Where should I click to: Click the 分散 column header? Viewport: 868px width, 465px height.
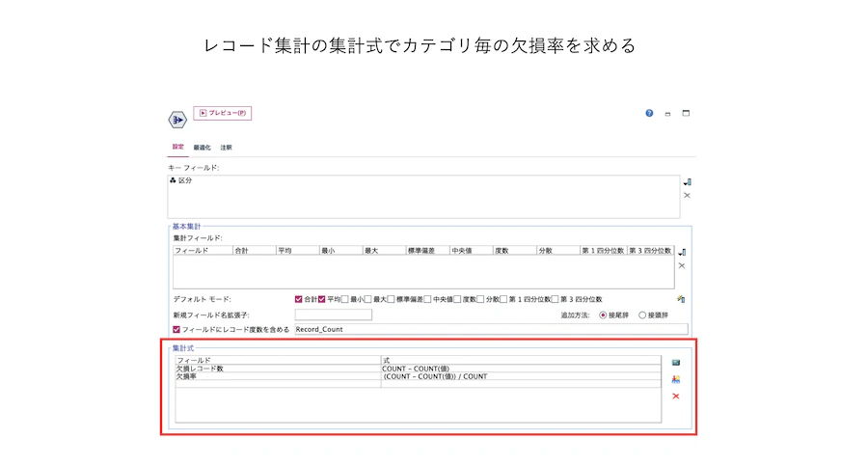558,251
